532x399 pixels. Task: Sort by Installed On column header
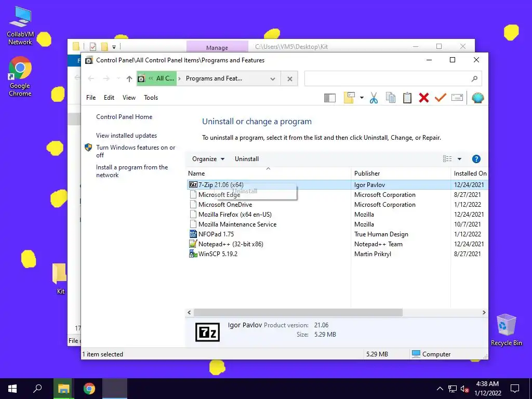[x=470, y=174]
